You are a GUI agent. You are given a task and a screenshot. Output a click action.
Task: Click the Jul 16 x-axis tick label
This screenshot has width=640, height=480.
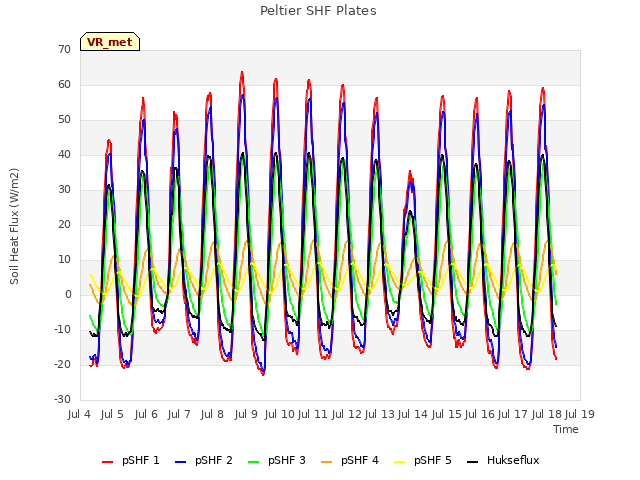pyautogui.click(x=480, y=414)
